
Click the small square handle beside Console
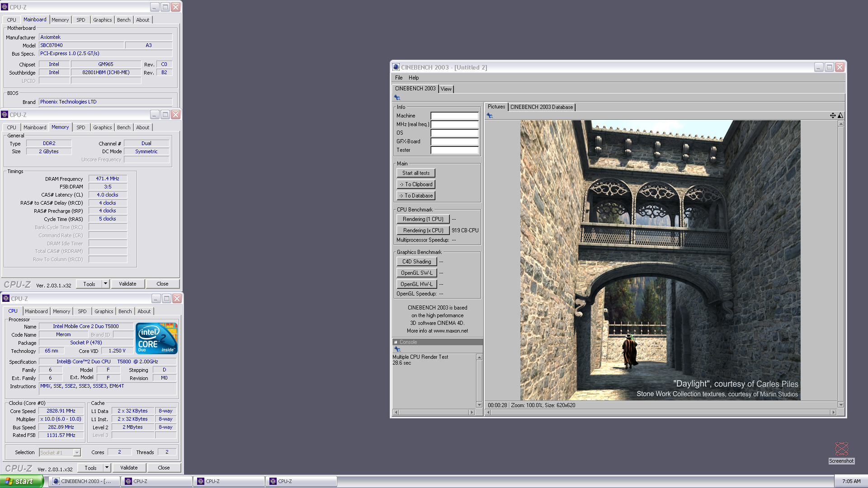396,342
